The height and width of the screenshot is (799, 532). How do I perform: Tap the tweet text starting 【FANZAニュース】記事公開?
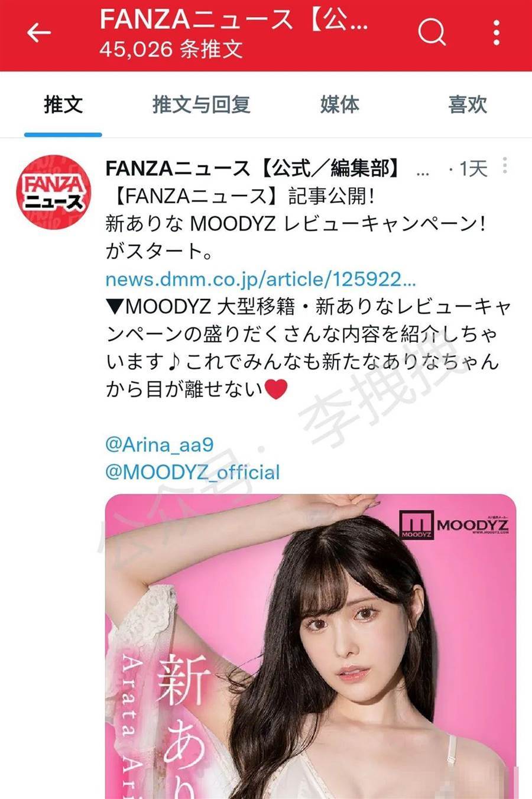click(240, 196)
